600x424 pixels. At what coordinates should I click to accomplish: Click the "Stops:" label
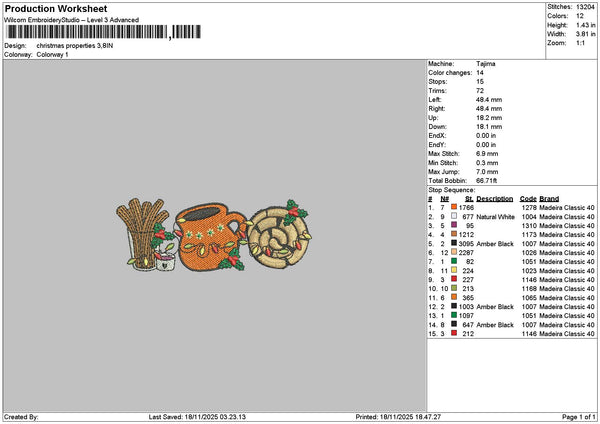pyautogui.click(x=438, y=82)
